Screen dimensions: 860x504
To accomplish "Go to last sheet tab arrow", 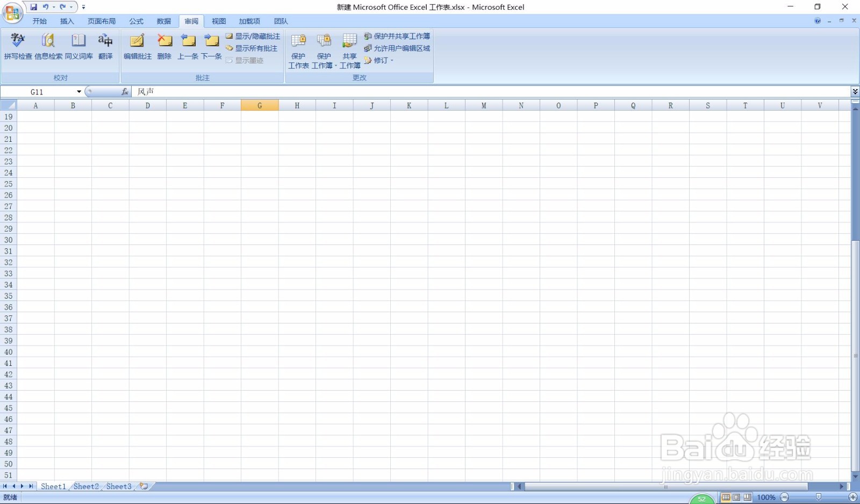I will click(31, 486).
